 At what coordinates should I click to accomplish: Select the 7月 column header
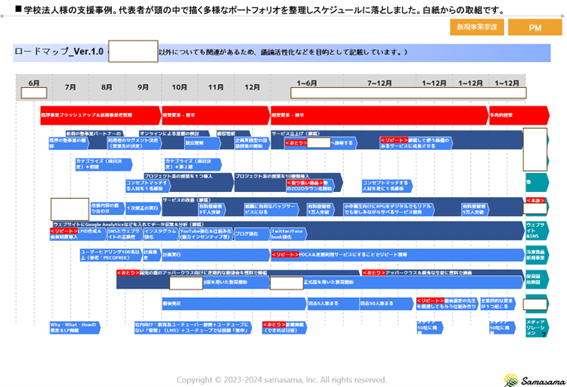[x=71, y=87]
